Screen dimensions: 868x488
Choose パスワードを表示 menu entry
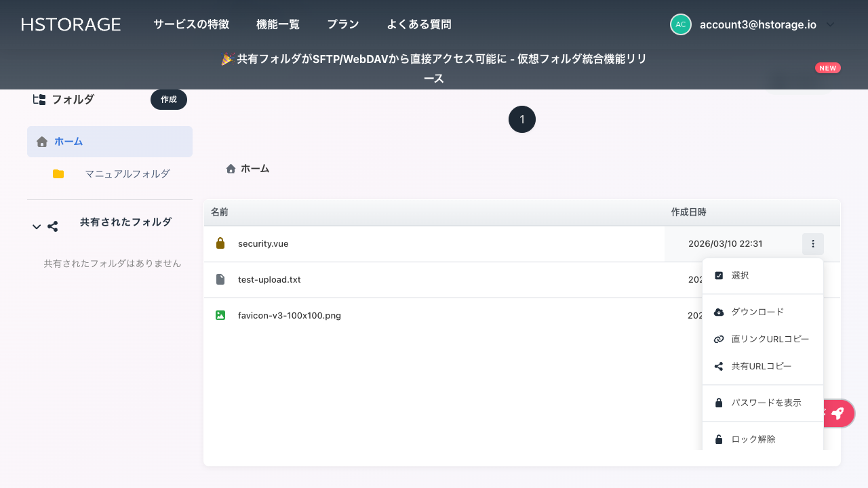pyautogui.click(x=763, y=403)
